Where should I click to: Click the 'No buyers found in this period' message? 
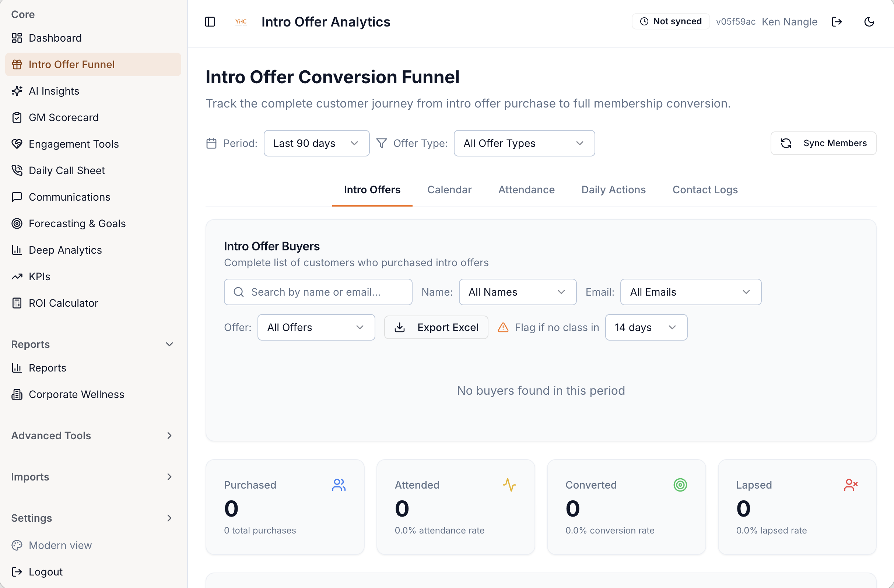pyautogui.click(x=541, y=391)
